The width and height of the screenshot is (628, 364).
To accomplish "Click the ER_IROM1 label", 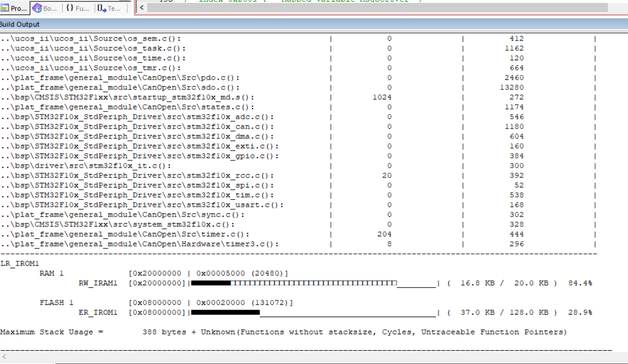I will coord(98,312).
